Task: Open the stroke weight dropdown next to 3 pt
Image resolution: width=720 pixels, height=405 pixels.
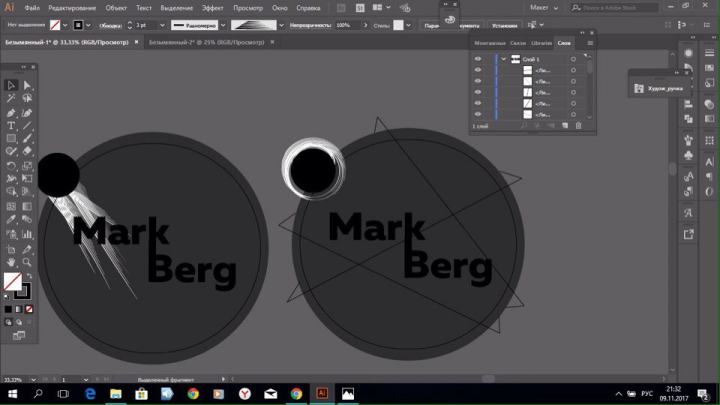Action: (x=162, y=25)
